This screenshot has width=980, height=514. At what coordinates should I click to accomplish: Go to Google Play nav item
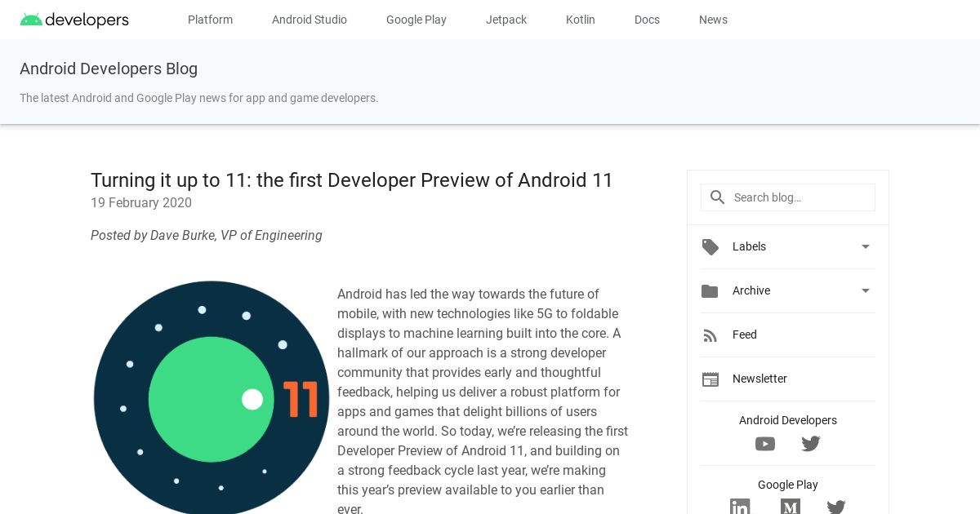coord(416,20)
